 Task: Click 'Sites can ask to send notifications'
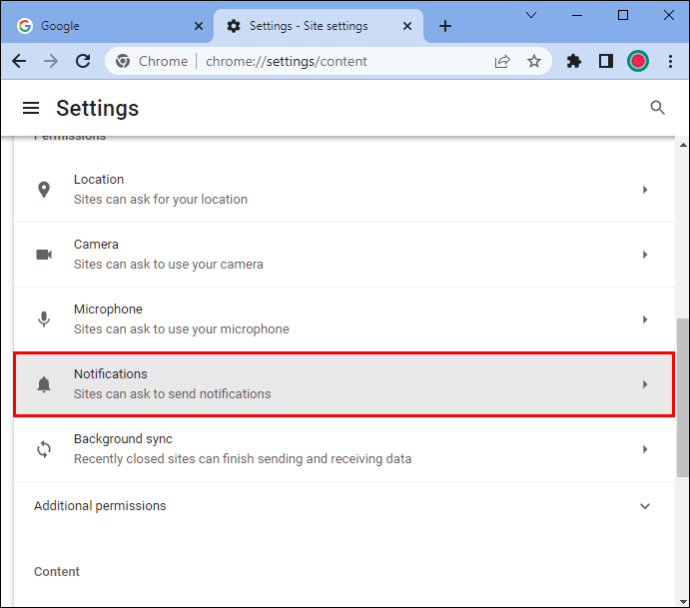(172, 394)
